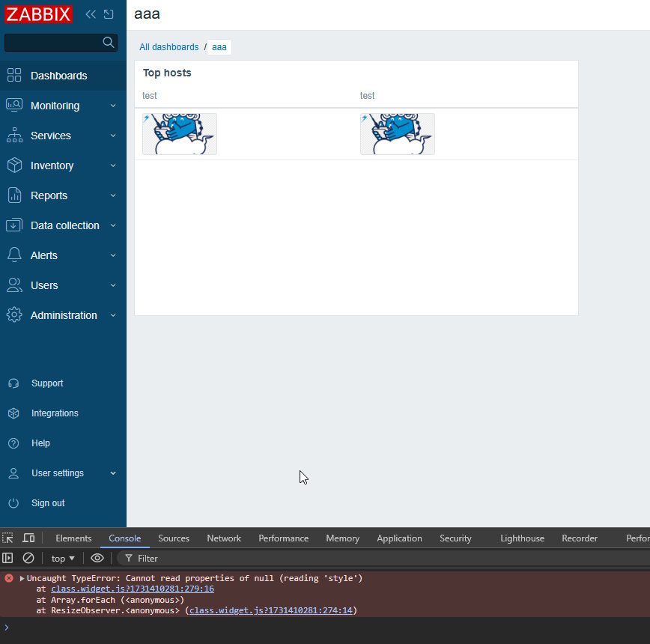Expand the Monitoring menu chevron
This screenshot has width=650, height=644.
pos(113,106)
